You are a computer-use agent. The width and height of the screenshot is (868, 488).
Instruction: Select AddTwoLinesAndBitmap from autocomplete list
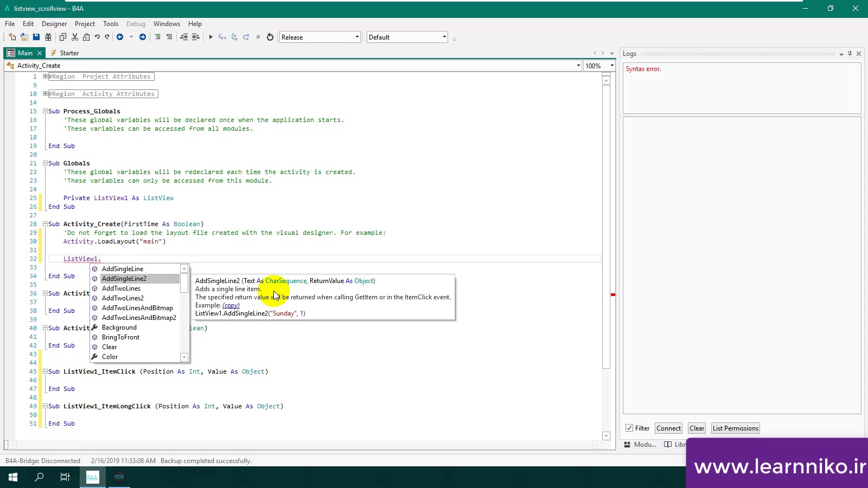pyautogui.click(x=137, y=308)
